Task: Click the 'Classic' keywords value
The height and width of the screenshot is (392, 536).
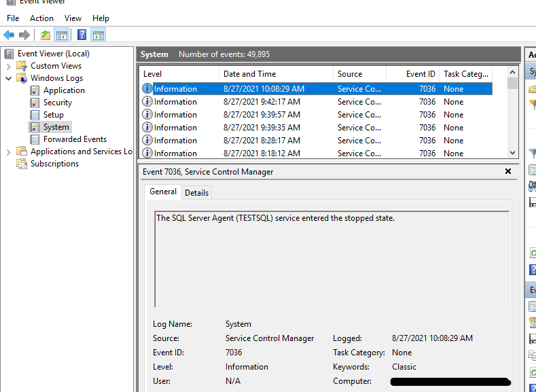Action: coord(404,367)
